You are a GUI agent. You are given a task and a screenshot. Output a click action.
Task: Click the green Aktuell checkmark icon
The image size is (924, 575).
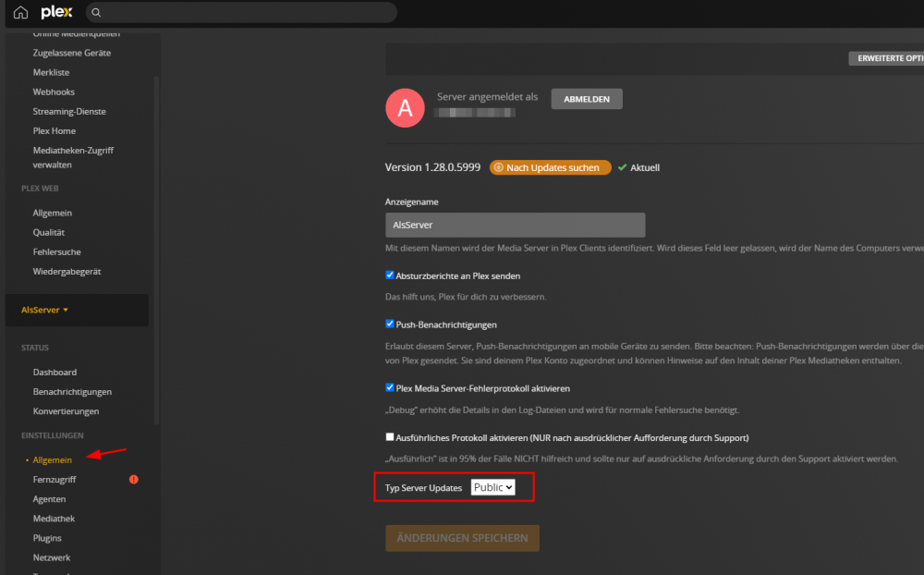coord(622,167)
